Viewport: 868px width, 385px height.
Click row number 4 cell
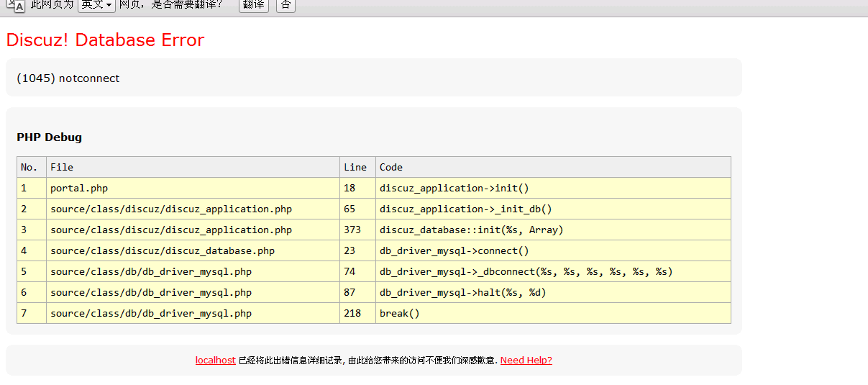(32, 251)
